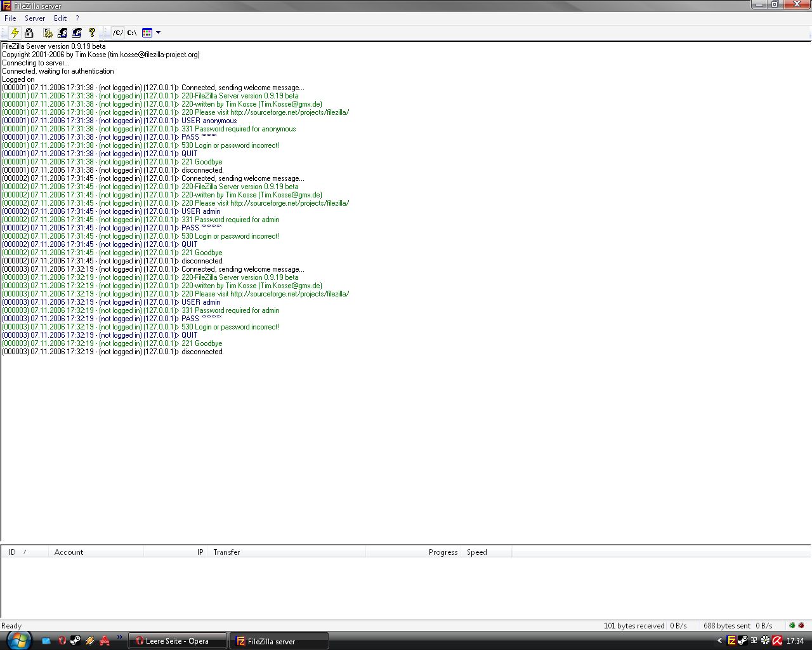The image size is (812, 650).
Task: Click the yellow question mark help icon
Action: tap(92, 32)
